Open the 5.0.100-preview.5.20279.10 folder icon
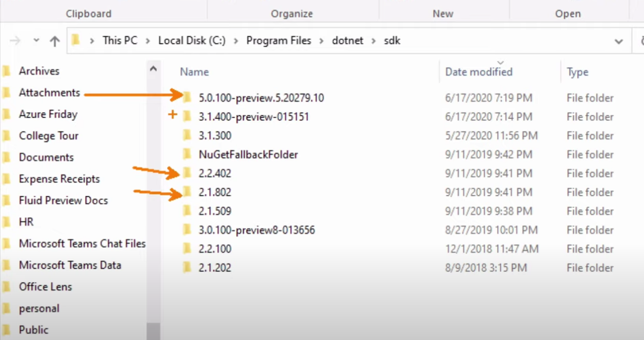Viewport: 644px width, 340px height. coord(187,97)
